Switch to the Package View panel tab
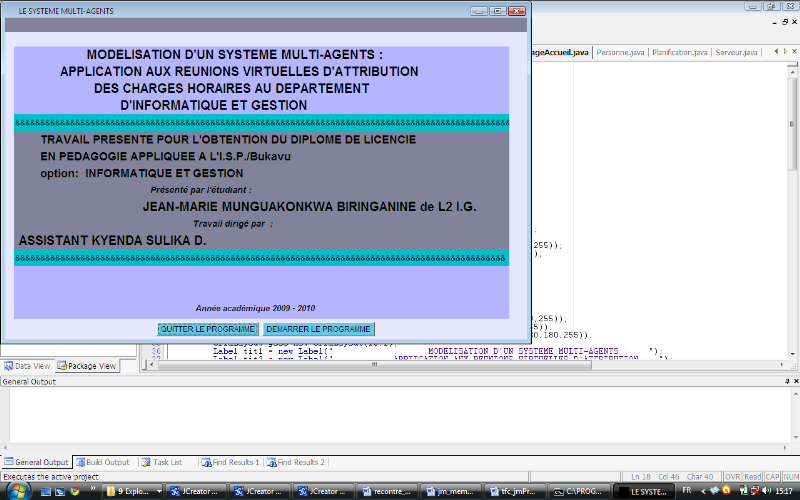This screenshot has width=800, height=500. pos(87,366)
